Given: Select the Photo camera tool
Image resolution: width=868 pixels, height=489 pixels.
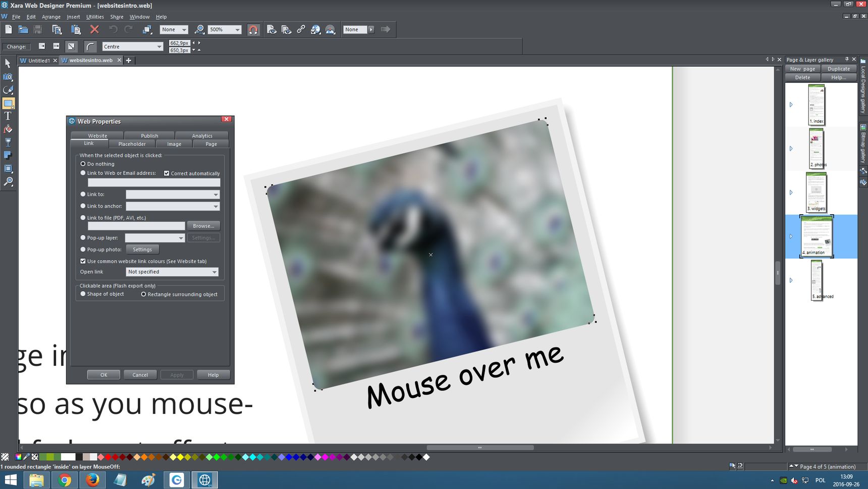Looking at the screenshot, I should pos(8,77).
